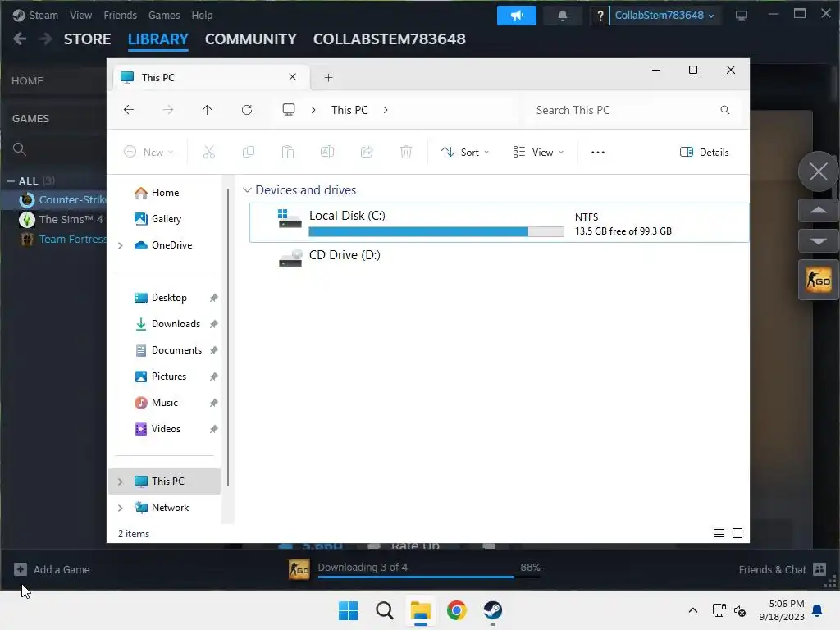
Task: Expand Network tree node chevron
Action: point(121,508)
